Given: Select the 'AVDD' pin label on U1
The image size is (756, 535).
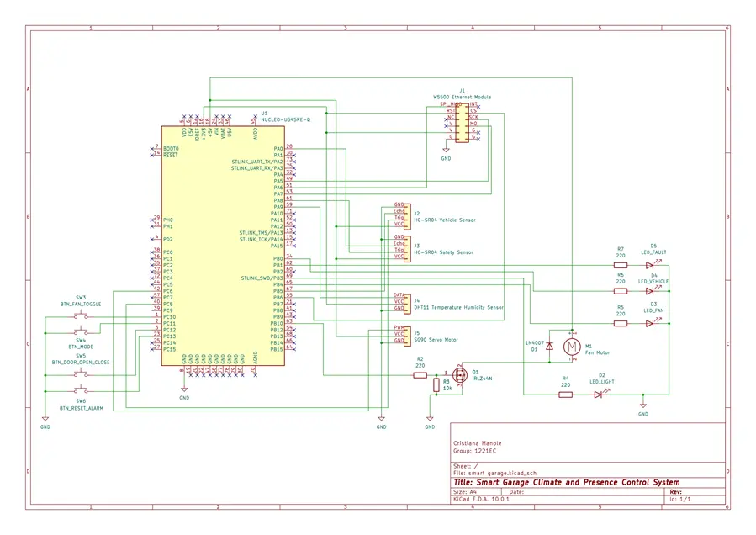Looking at the screenshot, I should [x=255, y=134].
